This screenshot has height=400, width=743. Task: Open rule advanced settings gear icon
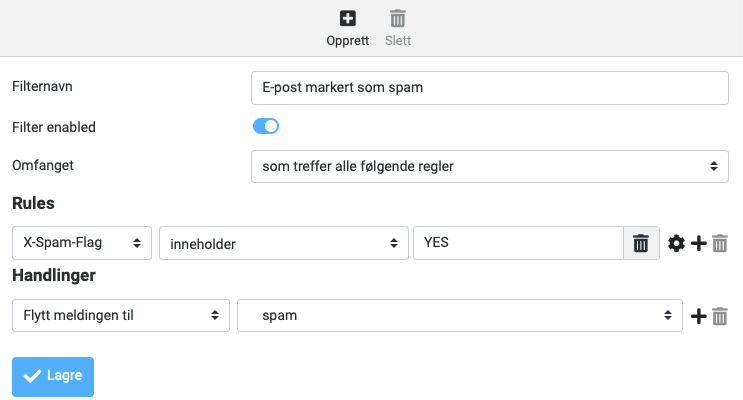pyautogui.click(x=676, y=244)
